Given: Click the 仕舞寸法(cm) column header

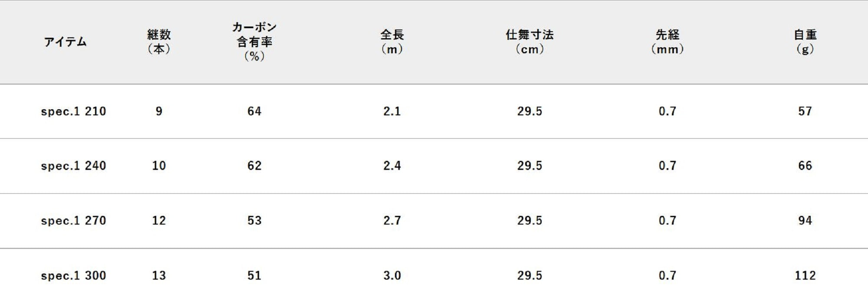Looking at the screenshot, I should [529, 42].
